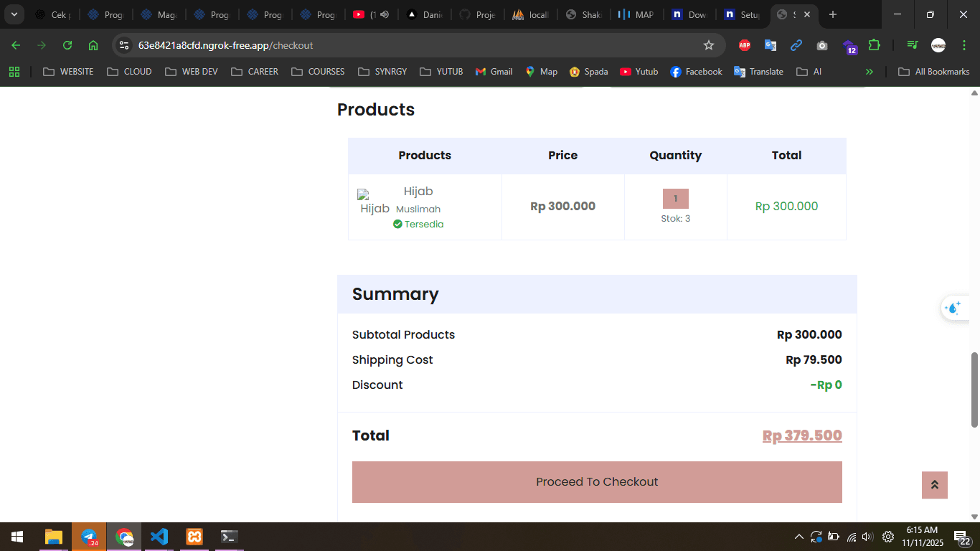Open Gmail from the bookmarks bar

pos(494,71)
